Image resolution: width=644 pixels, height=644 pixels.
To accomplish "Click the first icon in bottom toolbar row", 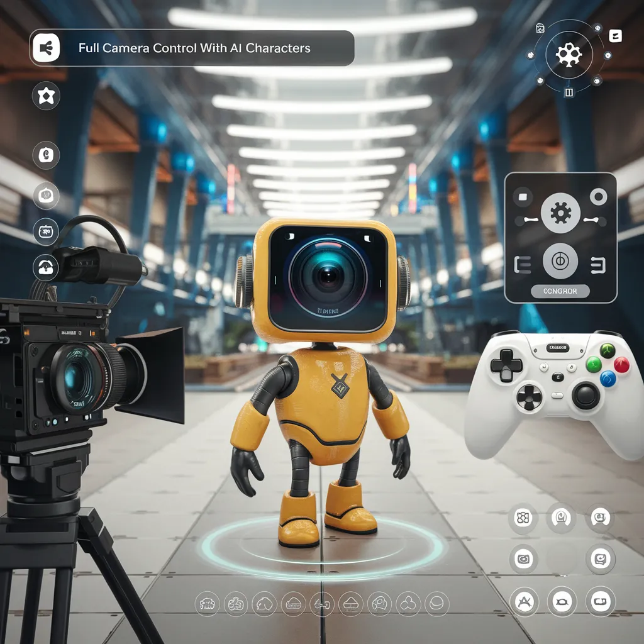I will point(207,603).
